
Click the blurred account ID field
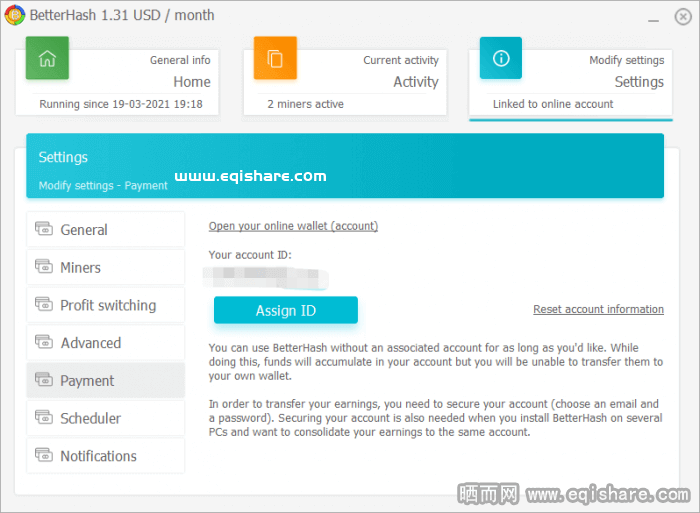click(265, 276)
